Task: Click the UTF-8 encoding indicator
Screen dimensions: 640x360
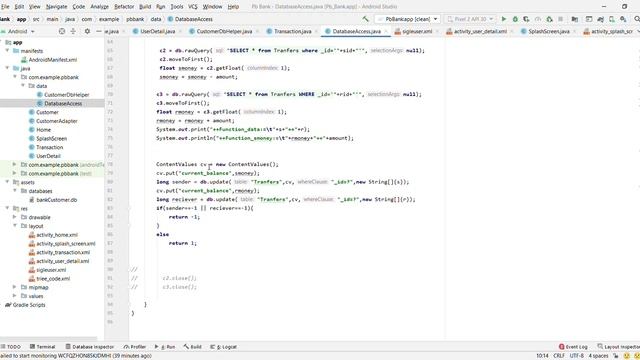Action: [577, 356]
